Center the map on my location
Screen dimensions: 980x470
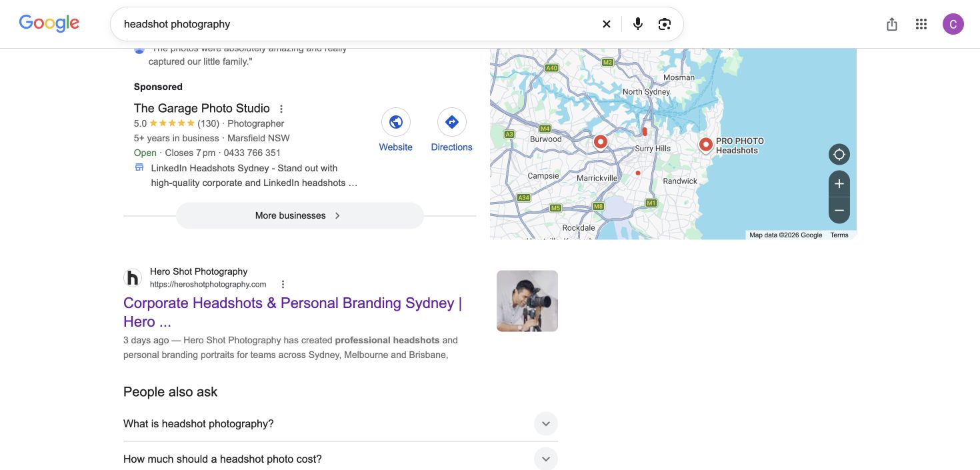pyautogui.click(x=839, y=155)
